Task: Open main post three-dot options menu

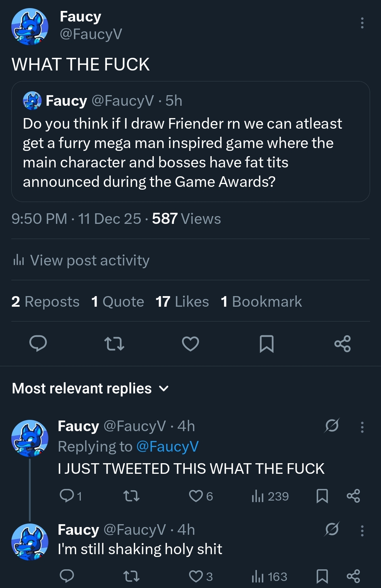Action: point(362,23)
